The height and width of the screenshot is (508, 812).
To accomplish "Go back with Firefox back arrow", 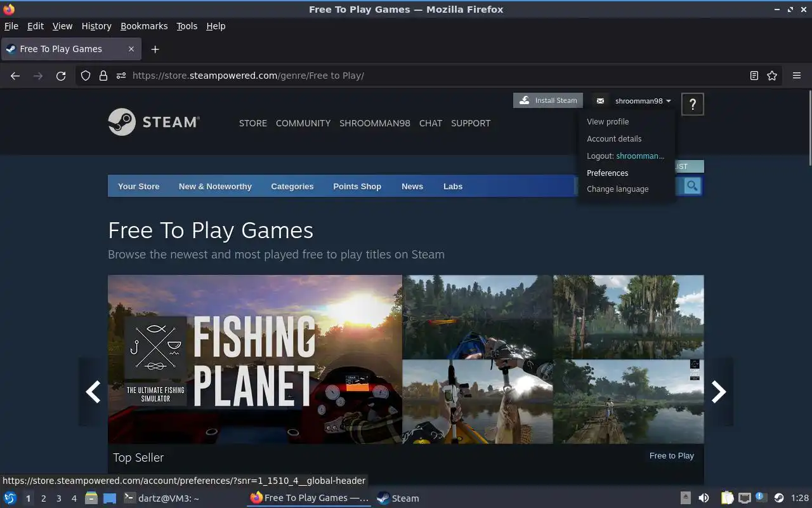I will [15, 76].
